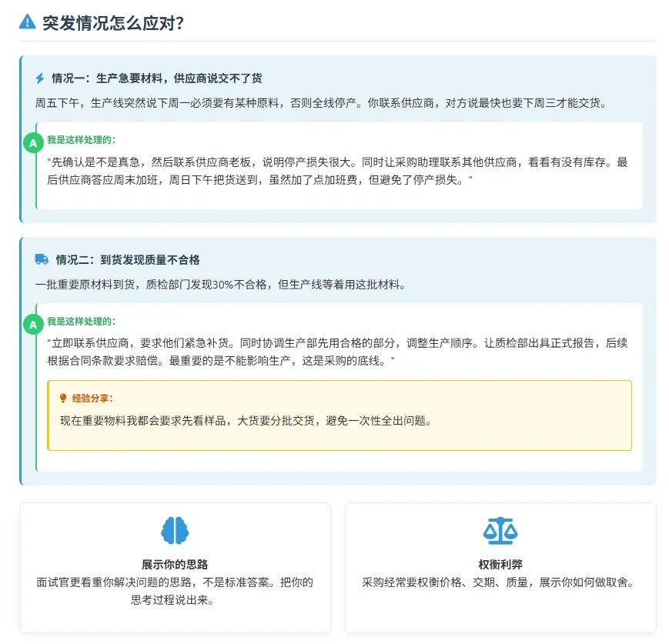This screenshot has height=644, width=669.
Task: Click the yellow 经验分享 label text
Action: [x=93, y=397]
